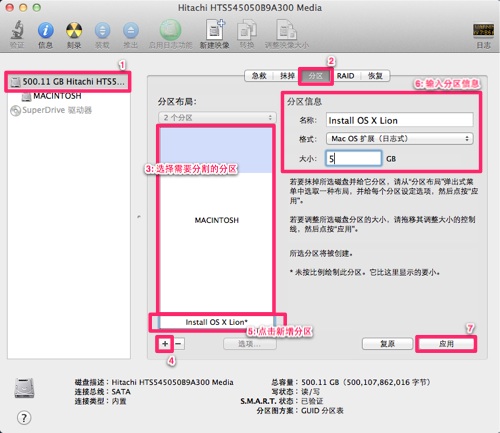This screenshot has height=433, width=500.
Task: Click the green zoom window button
Action: [37, 7]
